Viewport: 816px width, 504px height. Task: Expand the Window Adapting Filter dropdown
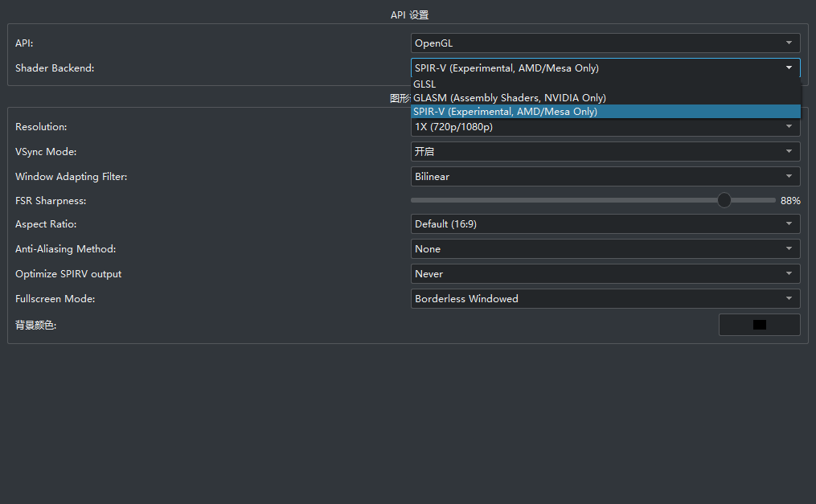605,176
